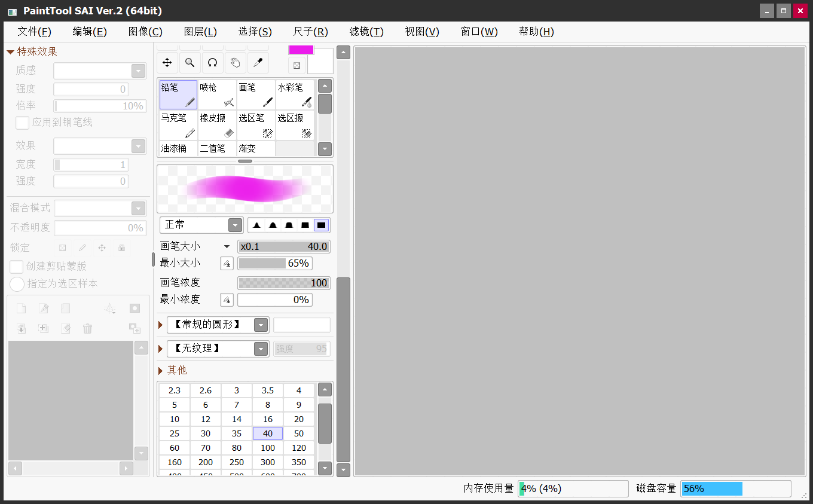Screen dimensions: 813x504
Task: Select the Zoom magnifier tool
Action: pos(190,62)
